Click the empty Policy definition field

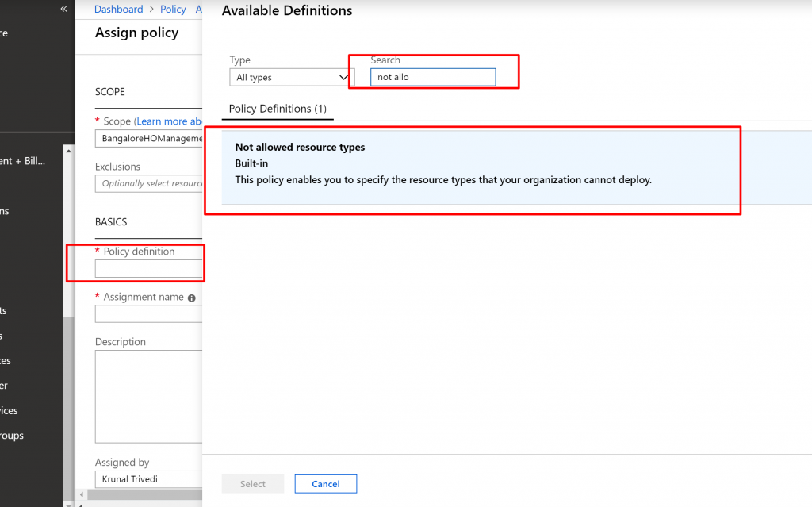coord(148,269)
